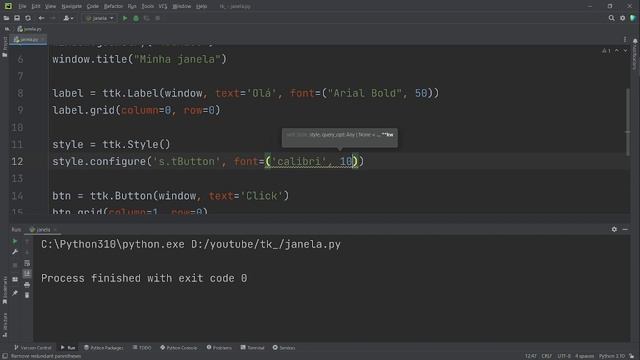Image resolution: width=640 pixels, height=360 pixels.
Task: Click the 'calibri' string on line 12
Action: tap(299, 162)
